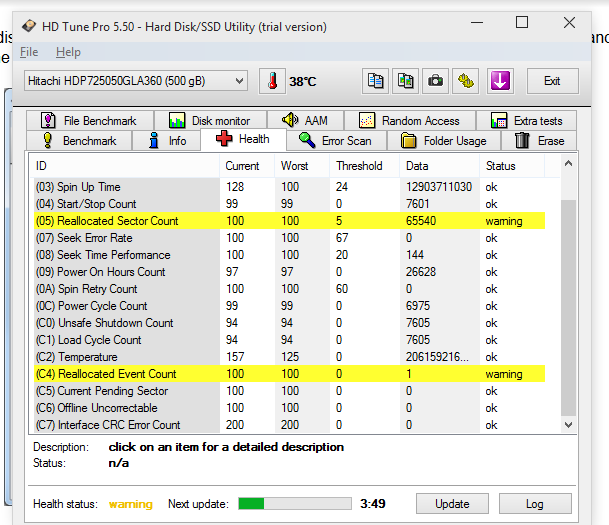Open options via the yellow gears icon
Image resolution: width=609 pixels, height=525 pixels.
[x=465, y=81]
